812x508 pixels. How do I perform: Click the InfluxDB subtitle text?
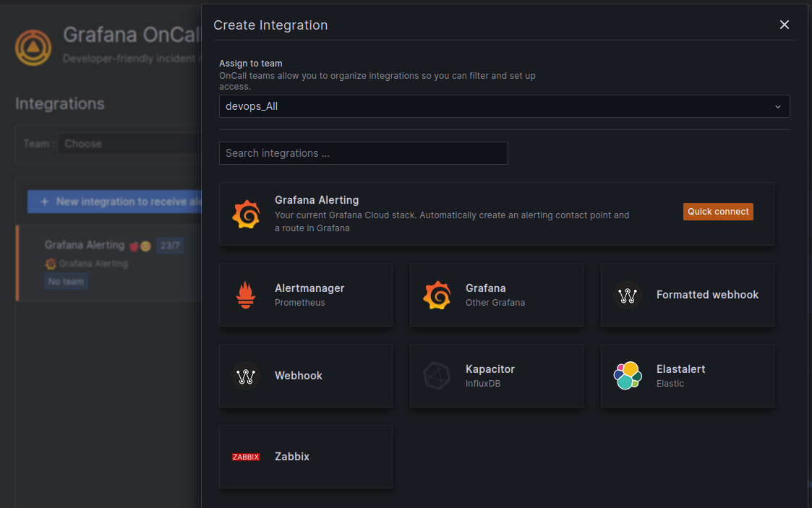pos(482,384)
